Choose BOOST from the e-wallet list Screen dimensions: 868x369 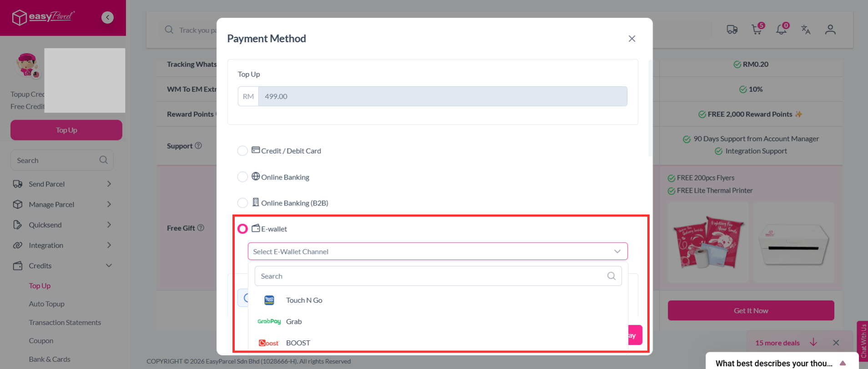tap(438, 343)
